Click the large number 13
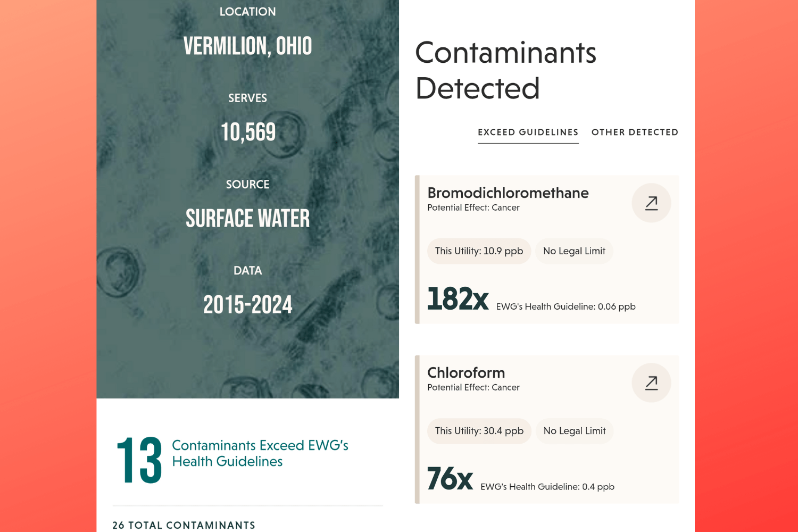798x532 pixels. [x=139, y=460]
